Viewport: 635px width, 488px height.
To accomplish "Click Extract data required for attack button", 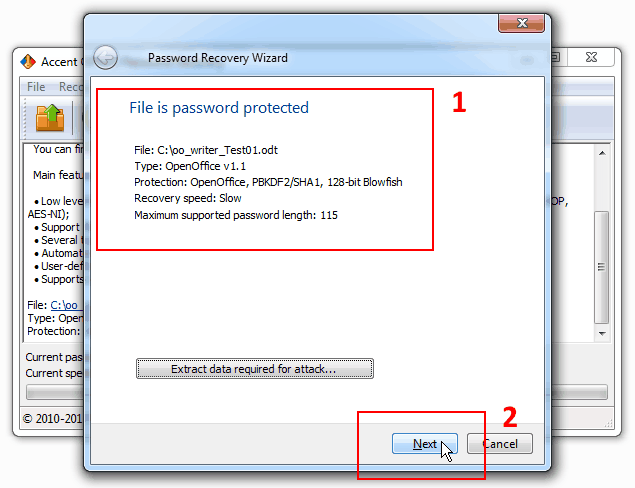I will (x=255, y=369).
